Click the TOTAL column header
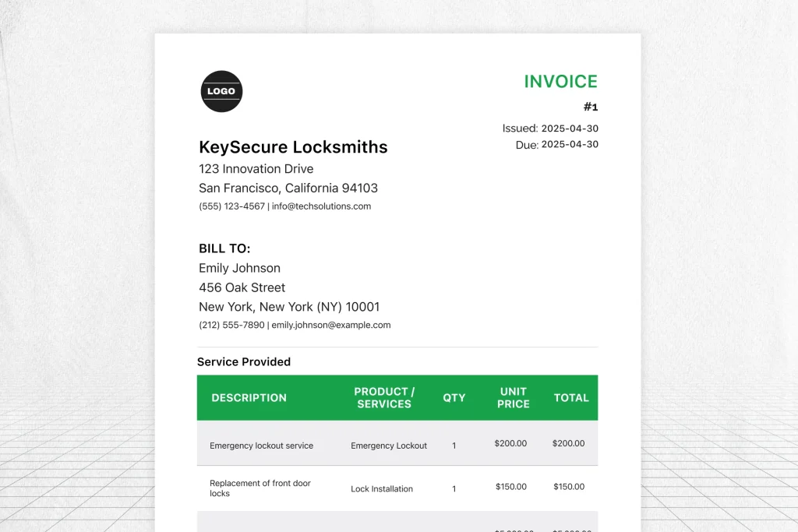 point(571,397)
